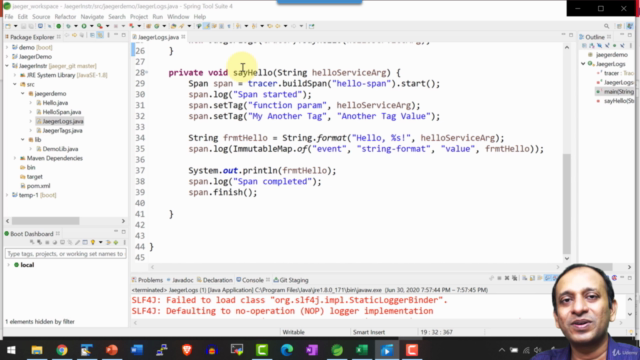Click the Console remove launch X icon
The height and width of the screenshot is (360, 640).
pos(507,278)
